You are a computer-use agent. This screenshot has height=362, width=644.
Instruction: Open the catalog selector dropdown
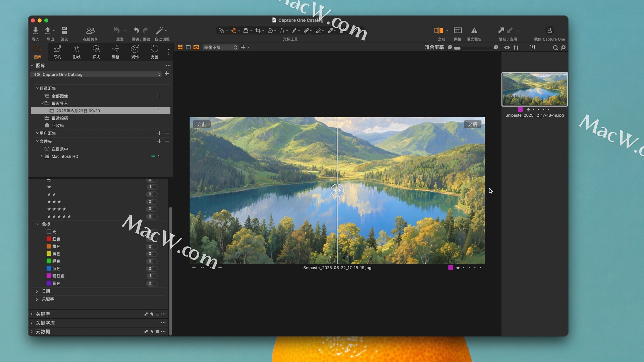tap(96, 74)
